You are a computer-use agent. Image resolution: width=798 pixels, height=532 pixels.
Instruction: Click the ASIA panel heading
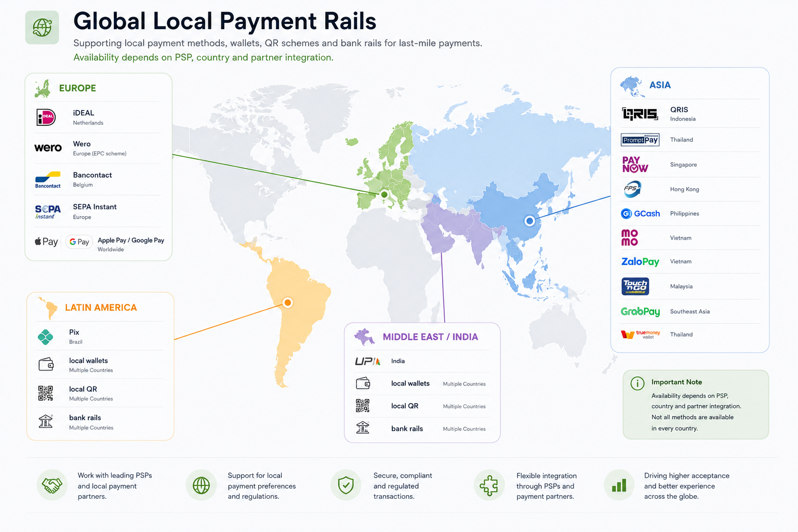click(x=660, y=85)
